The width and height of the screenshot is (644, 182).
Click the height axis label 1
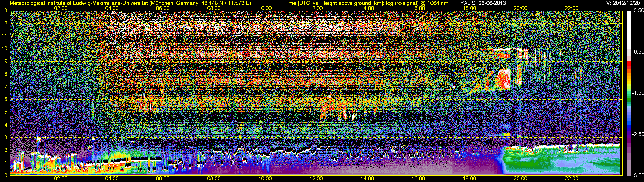point(6,163)
